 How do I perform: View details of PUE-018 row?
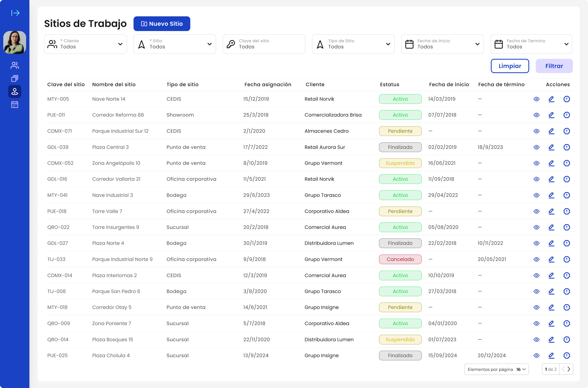click(x=536, y=211)
